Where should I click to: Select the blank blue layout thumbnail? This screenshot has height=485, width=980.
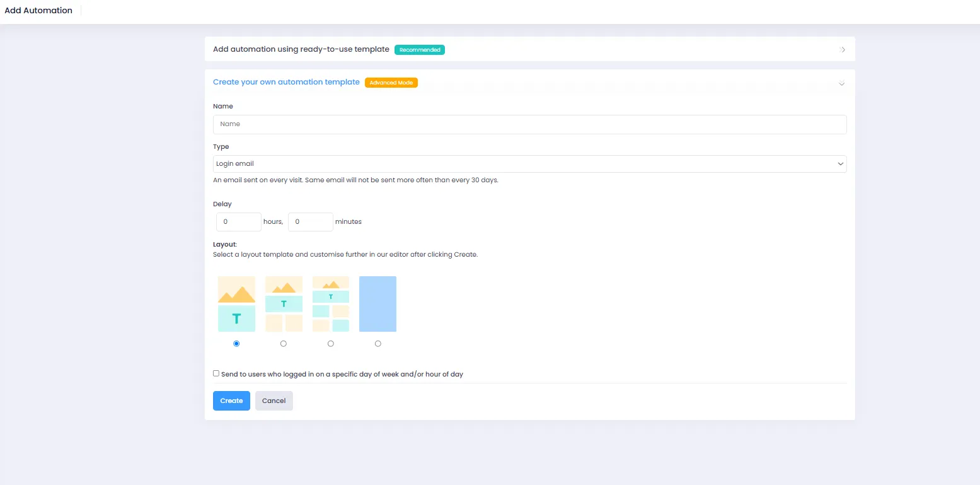(378, 304)
